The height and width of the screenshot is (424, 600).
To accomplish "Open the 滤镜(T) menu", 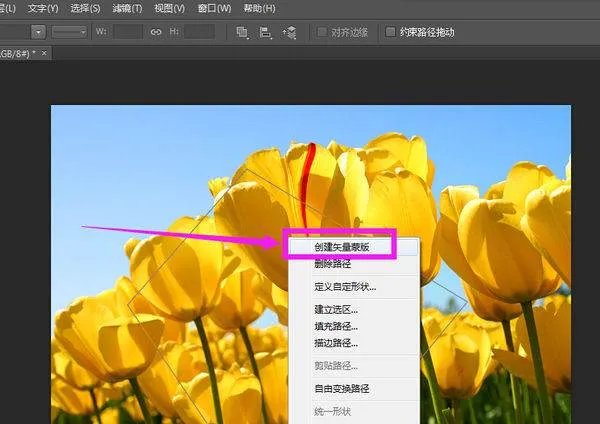I will [126, 9].
